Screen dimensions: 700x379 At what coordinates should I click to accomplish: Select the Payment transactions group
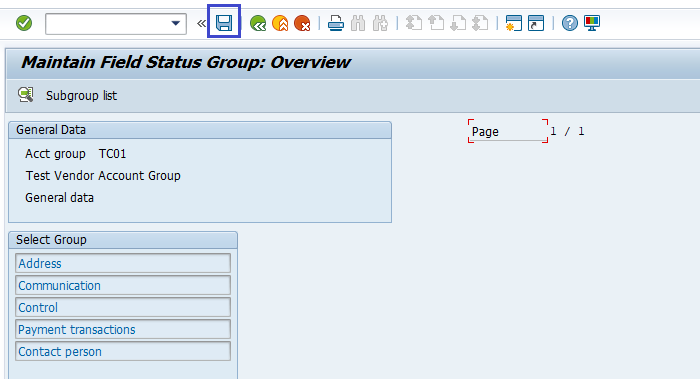coord(123,329)
